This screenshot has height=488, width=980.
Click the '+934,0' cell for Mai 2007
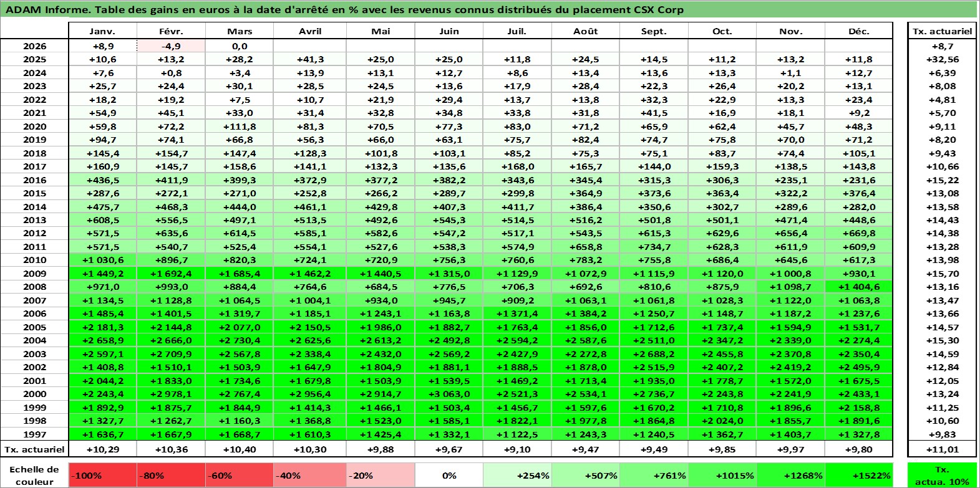click(381, 300)
